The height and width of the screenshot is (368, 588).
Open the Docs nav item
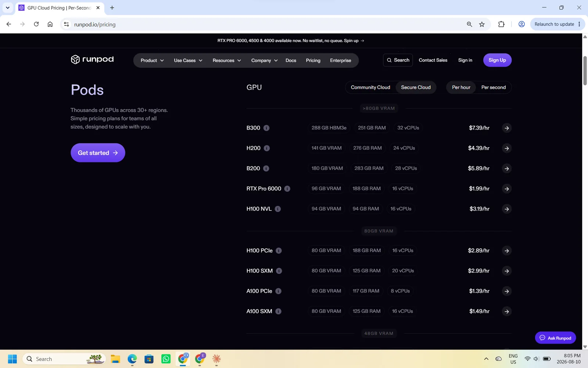click(x=291, y=60)
